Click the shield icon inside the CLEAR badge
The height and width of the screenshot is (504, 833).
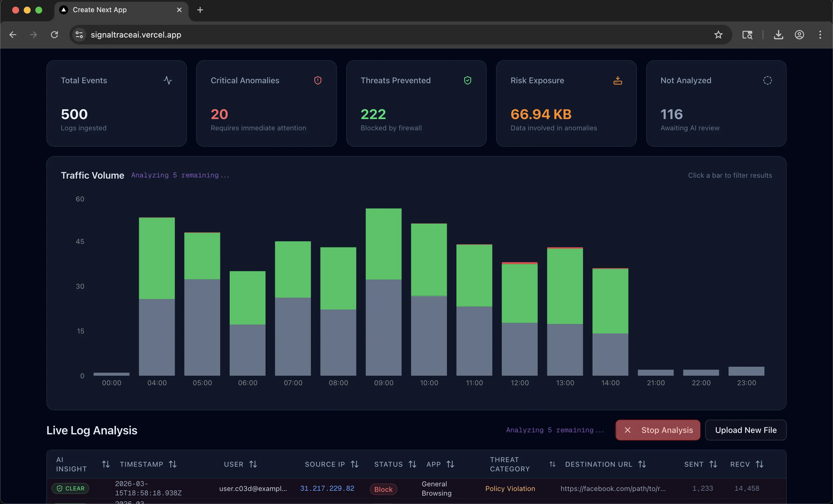(x=60, y=488)
